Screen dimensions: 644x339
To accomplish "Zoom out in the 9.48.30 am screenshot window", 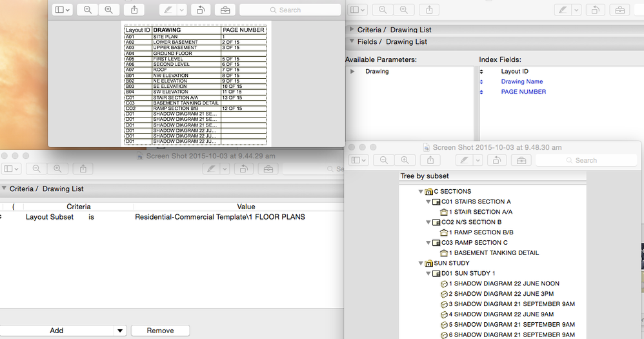I will (383, 160).
